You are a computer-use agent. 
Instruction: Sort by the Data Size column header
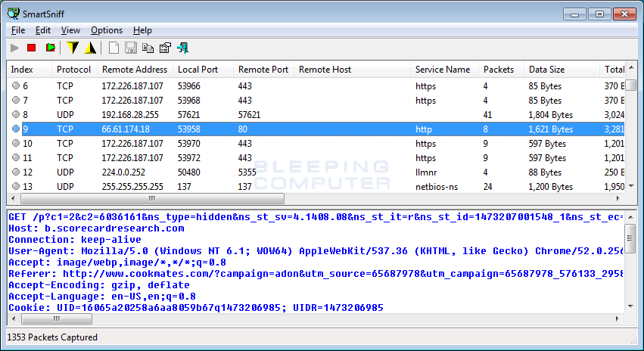coord(562,70)
